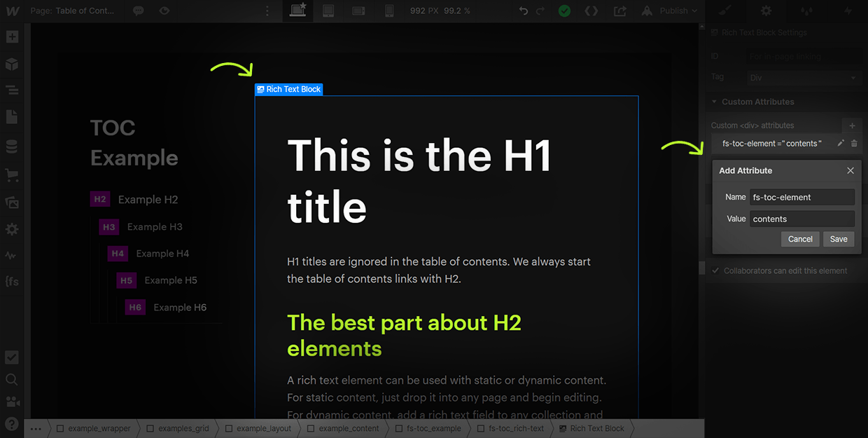Click the 99.2 % zoom value
Screen dimensions: 868x438
click(x=458, y=11)
